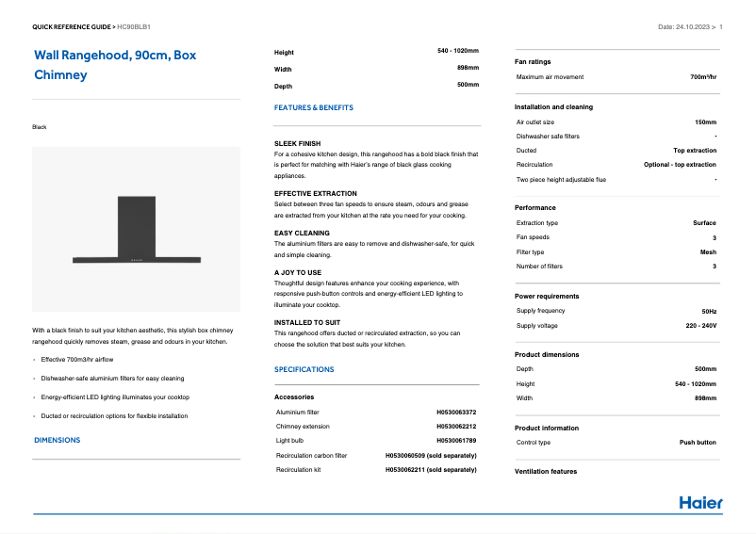Click the light bulb part number H0530061789
The width and height of the screenshot is (756, 534).
tap(456, 441)
